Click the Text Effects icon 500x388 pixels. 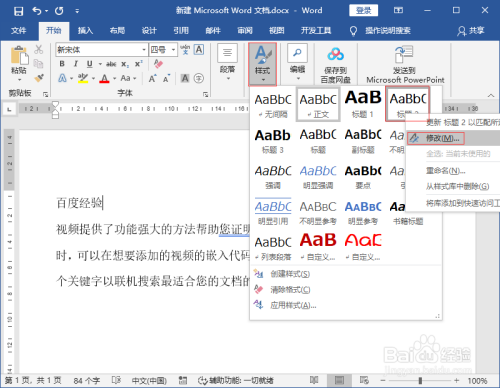point(62,78)
